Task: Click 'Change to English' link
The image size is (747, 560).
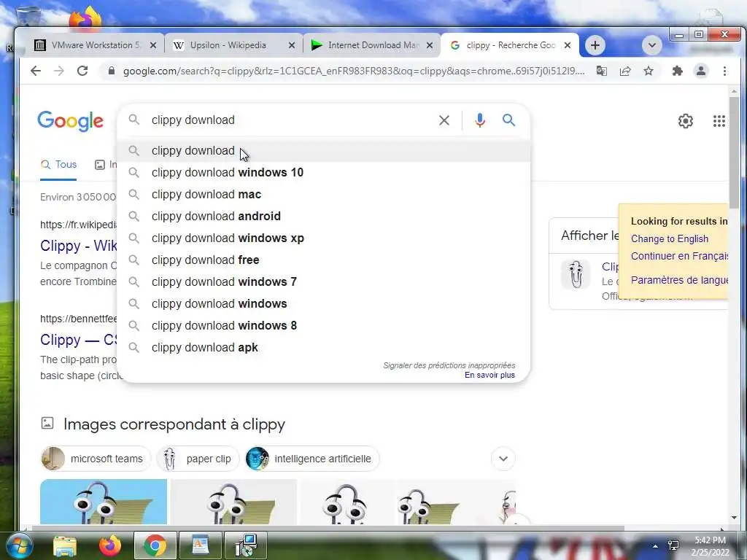Action: 670,239
